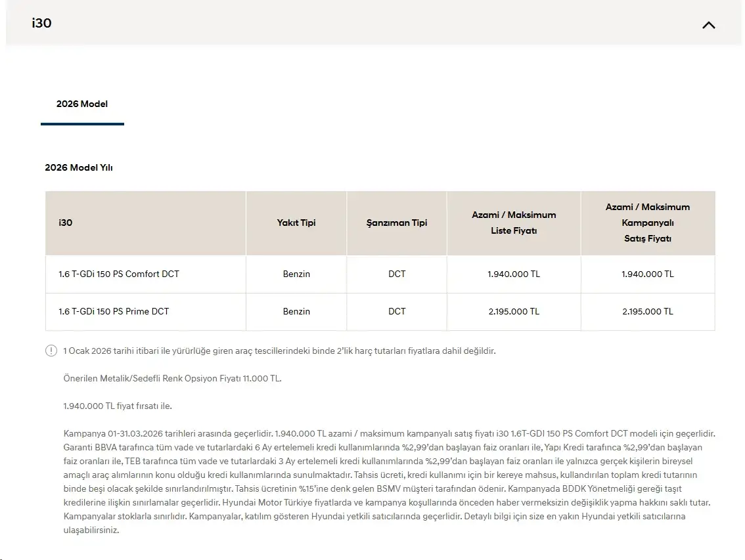Click the 'Önerilen Metalik/Sedefli Renk Opsiyon' line
Image resolution: width=745 pixels, height=560 pixels.
tap(173, 379)
